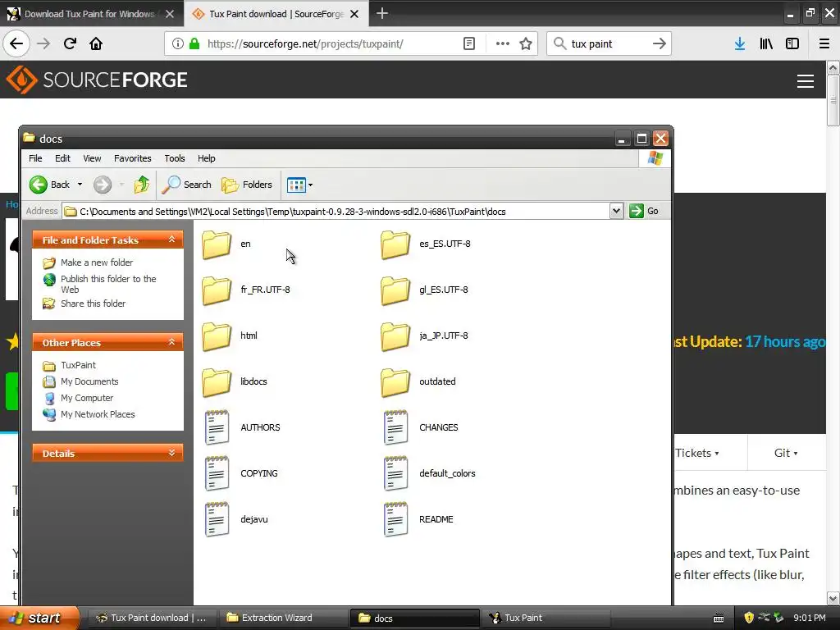The height and width of the screenshot is (630, 840).
Task: Go up one folder level
Action: pos(142,185)
